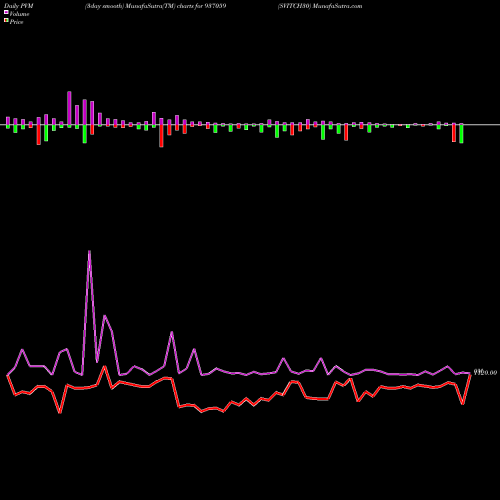Click the last green bar in histogram
Image resolution: width=500 pixels, height=500 pixels.
[461, 134]
